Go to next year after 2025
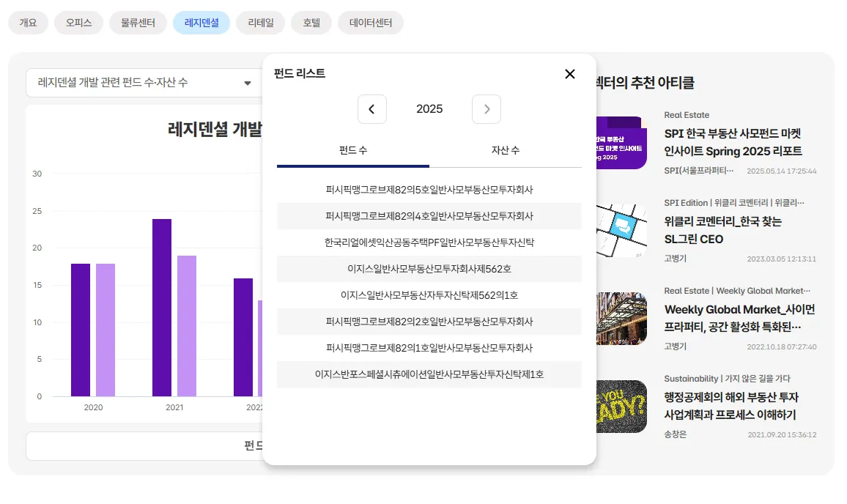 click(x=487, y=109)
